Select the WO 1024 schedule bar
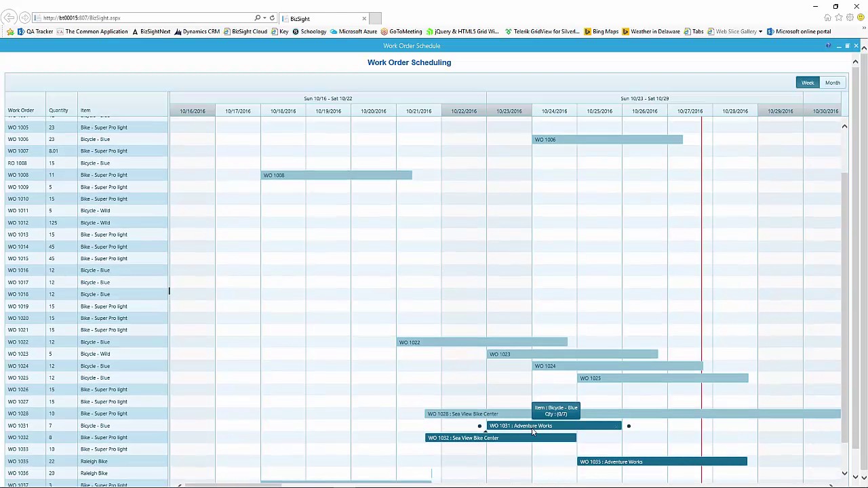This screenshot has width=868, height=488. 618,366
